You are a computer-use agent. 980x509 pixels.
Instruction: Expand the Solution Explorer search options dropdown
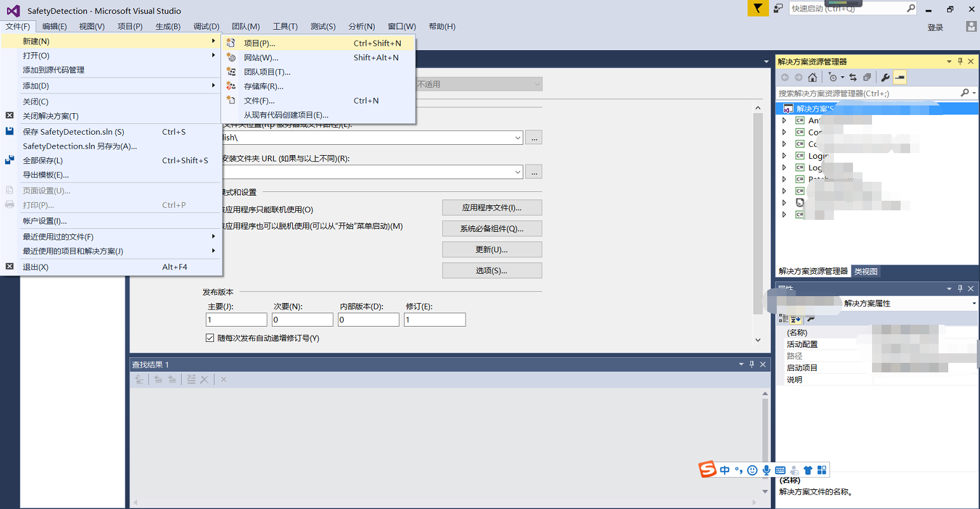974,93
